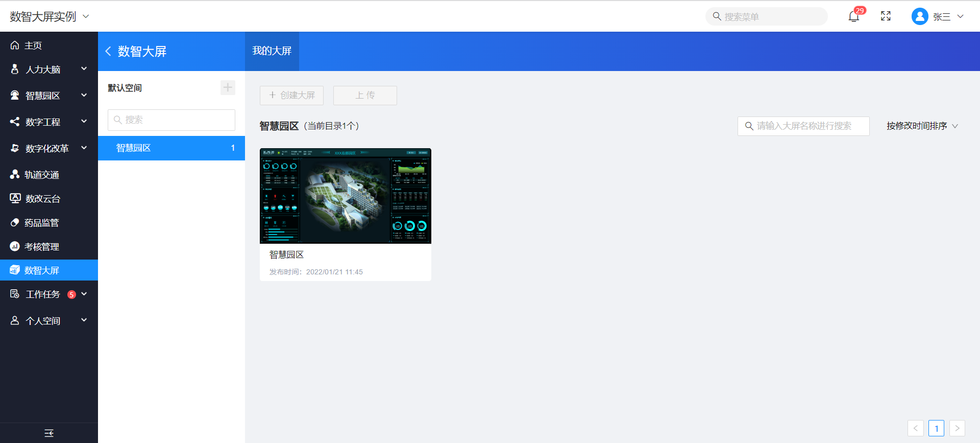The width and height of the screenshot is (980, 443).
Task: Click the user avatar icon
Action: (x=919, y=16)
